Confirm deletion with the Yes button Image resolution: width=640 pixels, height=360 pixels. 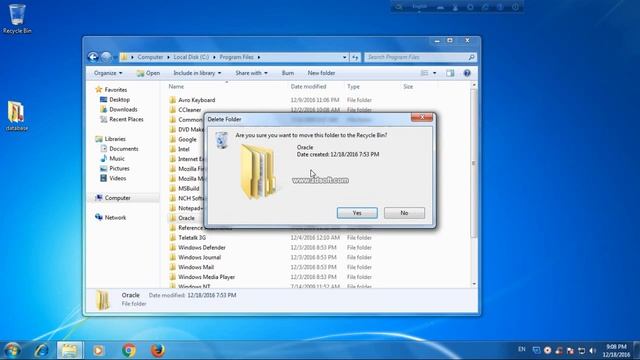tap(357, 213)
